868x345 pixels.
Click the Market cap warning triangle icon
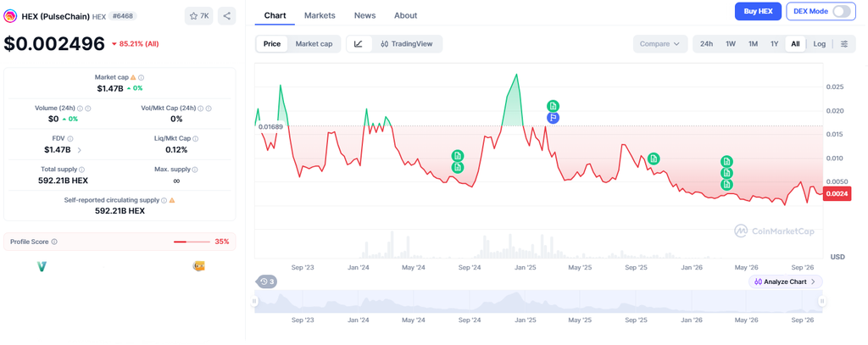(133, 77)
